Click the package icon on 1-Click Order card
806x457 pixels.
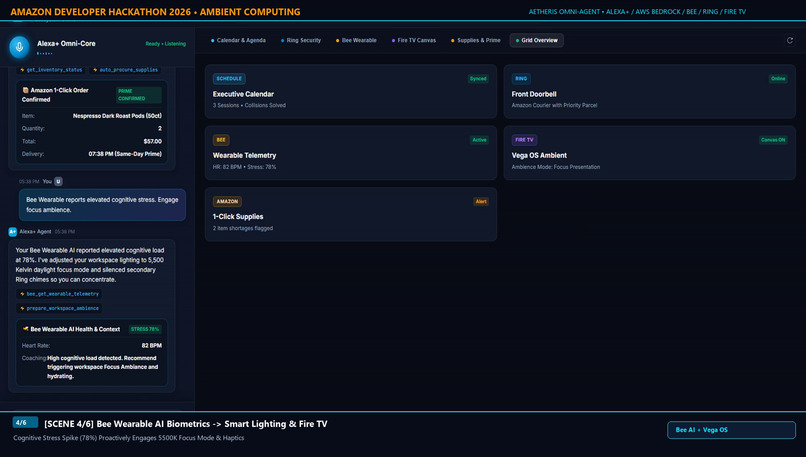[x=25, y=90]
